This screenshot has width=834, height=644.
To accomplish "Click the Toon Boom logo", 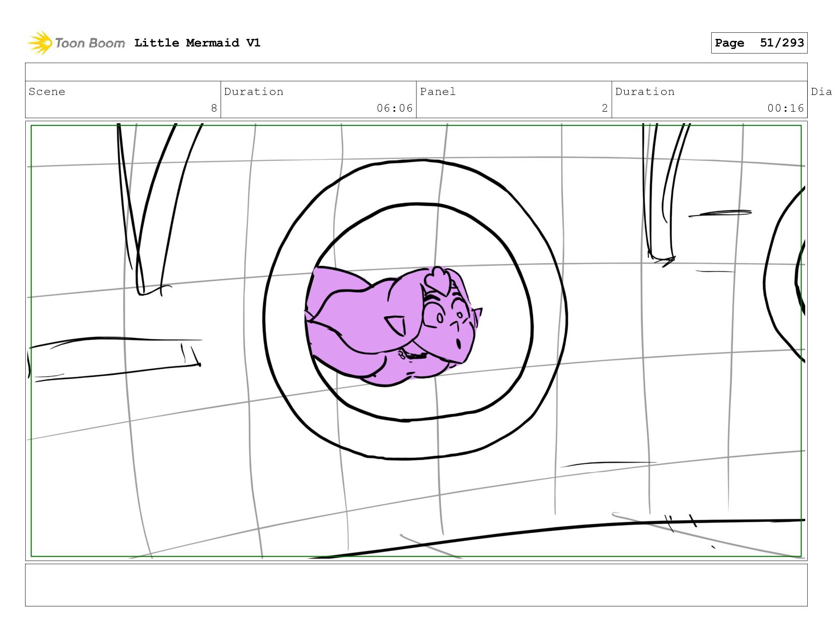I will point(76,43).
